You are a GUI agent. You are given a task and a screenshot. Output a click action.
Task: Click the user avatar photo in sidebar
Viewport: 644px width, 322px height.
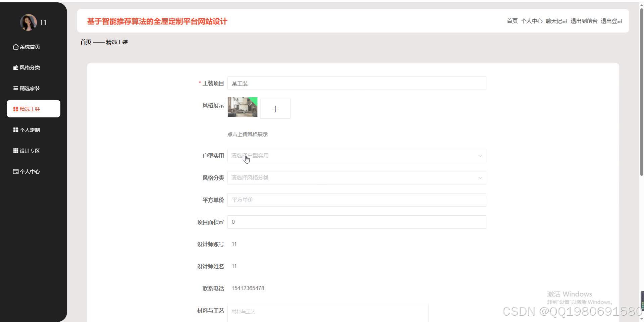28,22
